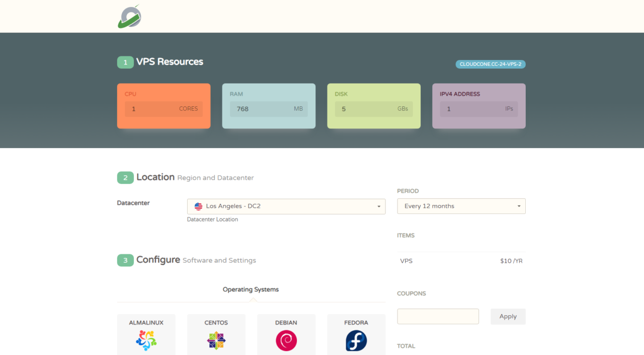The height and width of the screenshot is (355, 644).
Task: Click the coupon code input field
Action: (438, 316)
